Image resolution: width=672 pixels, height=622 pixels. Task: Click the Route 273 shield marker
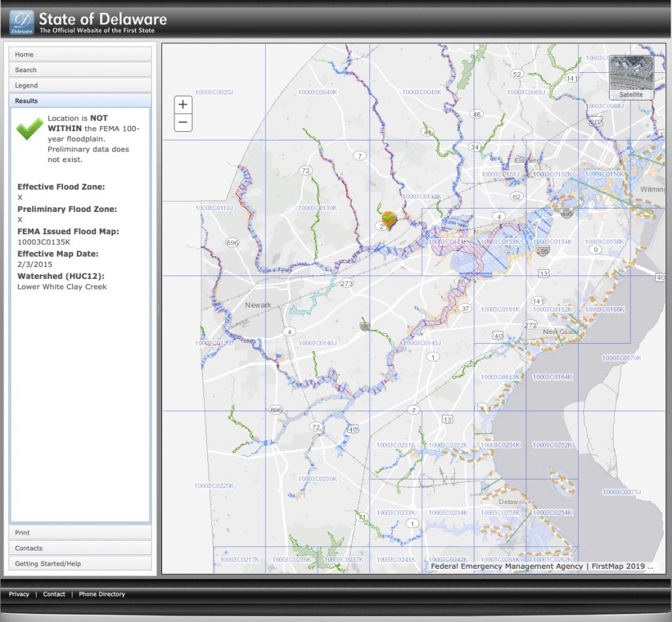point(346,283)
